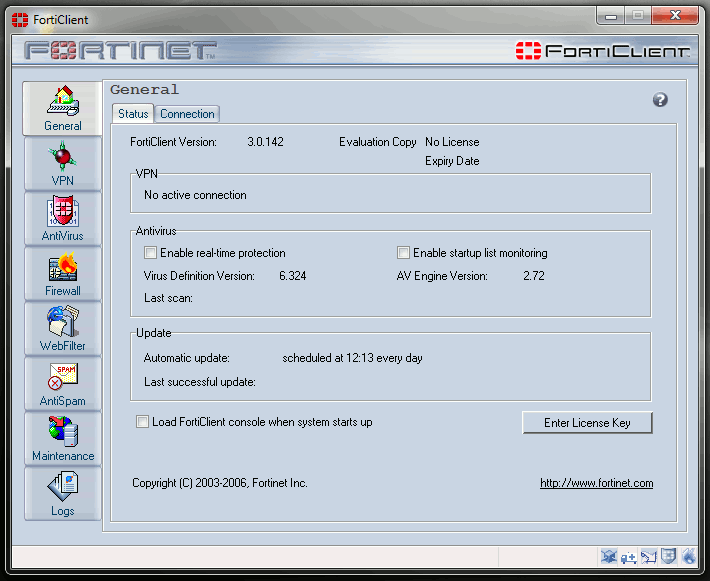710x581 pixels.
Task: Click the Copyright 2003-2006 Fortinet text
Action: coord(220,483)
